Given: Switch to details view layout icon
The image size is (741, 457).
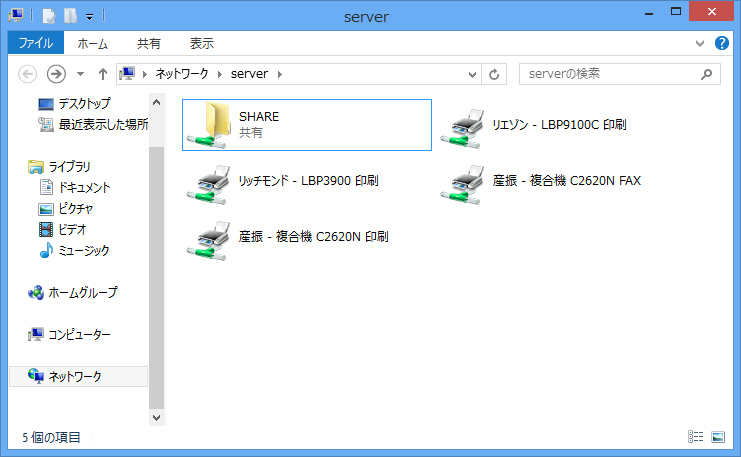Looking at the screenshot, I should click(696, 437).
